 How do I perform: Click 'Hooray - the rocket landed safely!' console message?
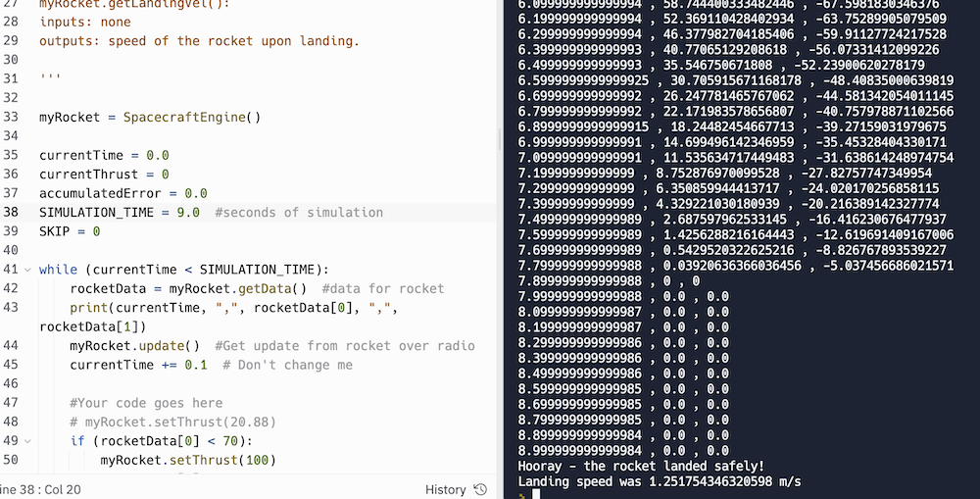coord(641,466)
